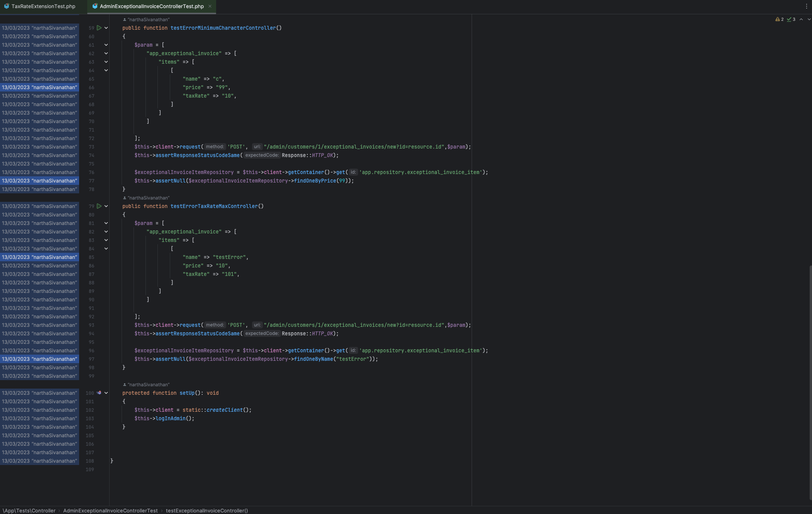
Task: Click the testExceptionalInvoiceController() breadcrumb
Action: 206,511
